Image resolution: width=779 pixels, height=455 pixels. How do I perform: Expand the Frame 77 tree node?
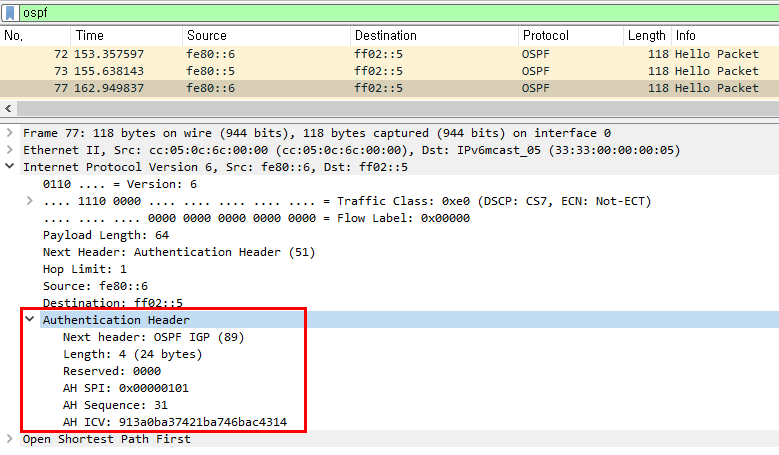9,133
